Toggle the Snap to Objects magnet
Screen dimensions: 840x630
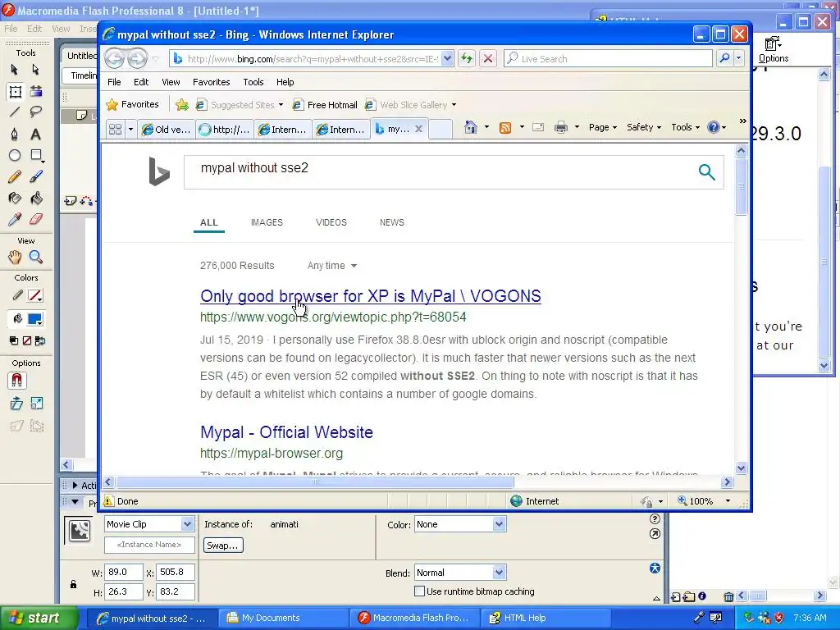tap(16, 381)
